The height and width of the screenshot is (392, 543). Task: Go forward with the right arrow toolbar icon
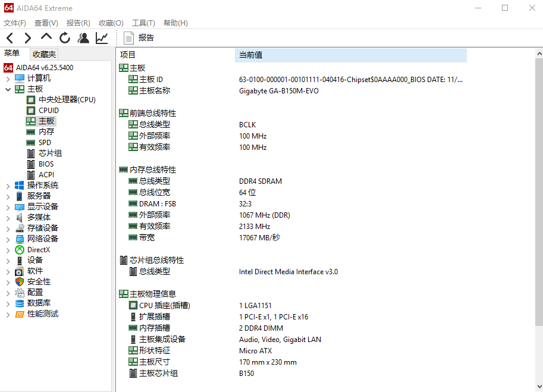[28, 37]
